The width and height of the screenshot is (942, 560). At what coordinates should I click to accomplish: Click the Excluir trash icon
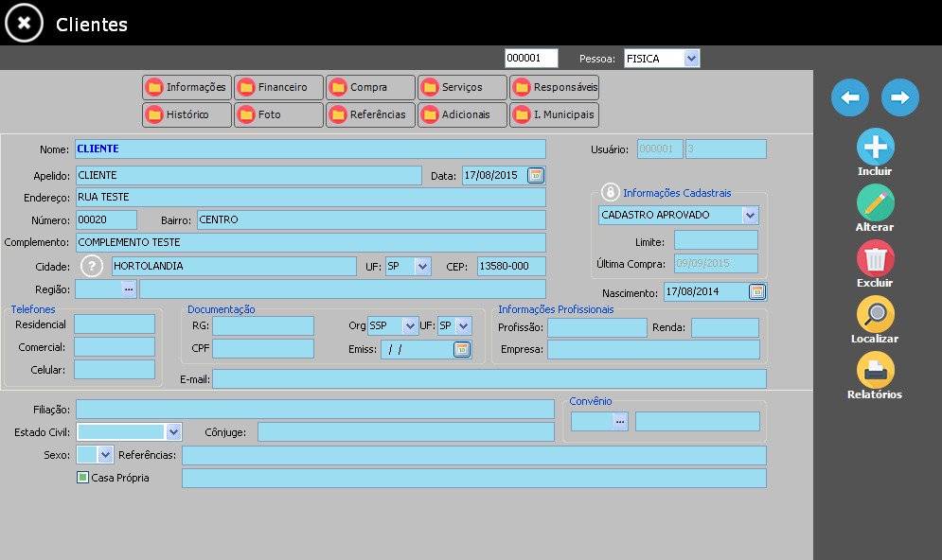(x=876, y=258)
